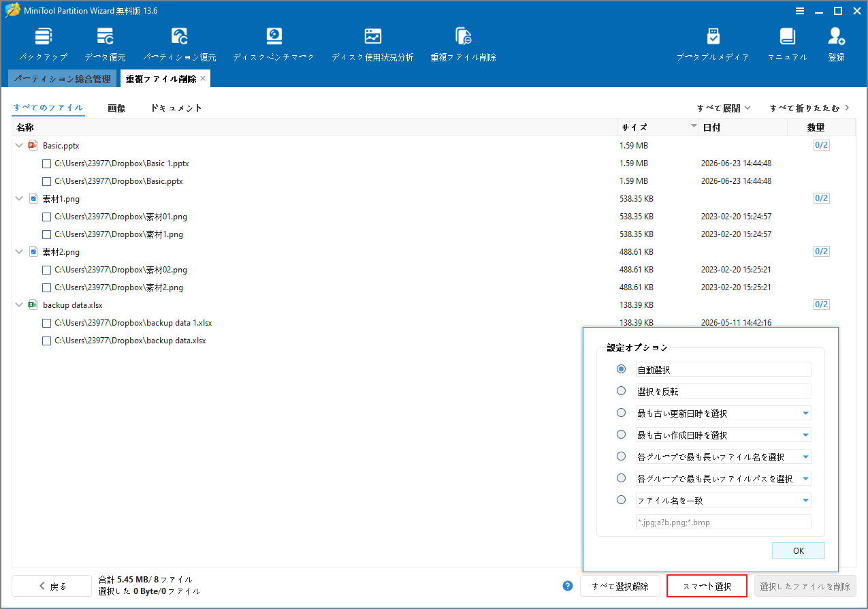The width and height of the screenshot is (868, 609).
Task: Click the スマート選択 button
Action: pos(707,586)
